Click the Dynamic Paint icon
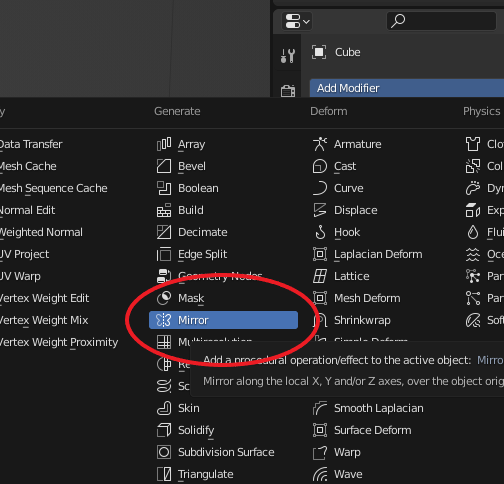The height and width of the screenshot is (484, 504). tap(473, 188)
